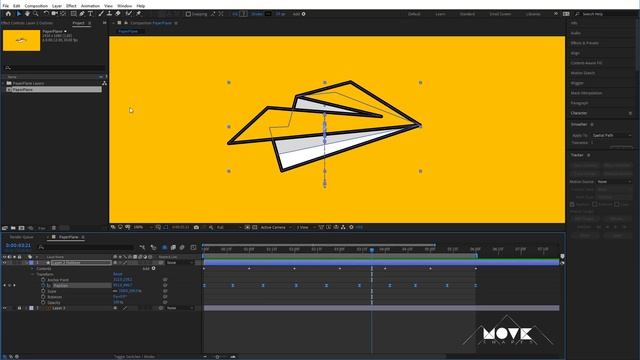The image size is (640, 360).
Task: Toggle Position property stopwatch
Action: click(43, 286)
